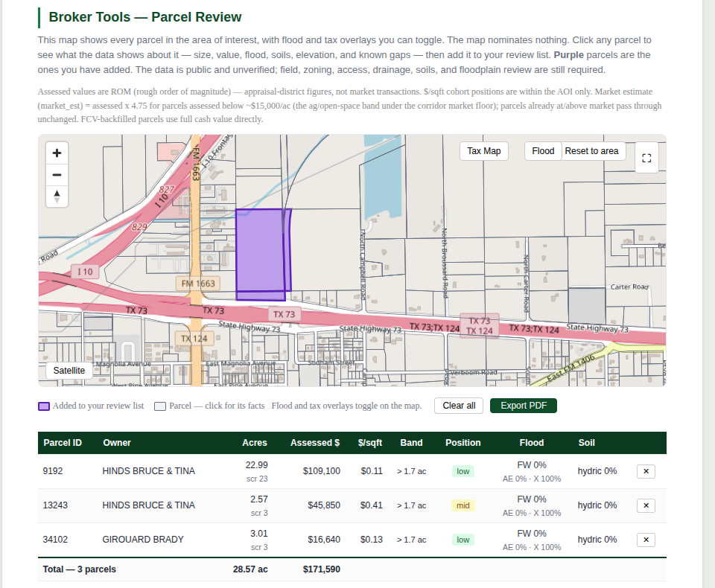The height and width of the screenshot is (588, 715).
Task: Switch to Satellite basemap
Action: tap(69, 371)
